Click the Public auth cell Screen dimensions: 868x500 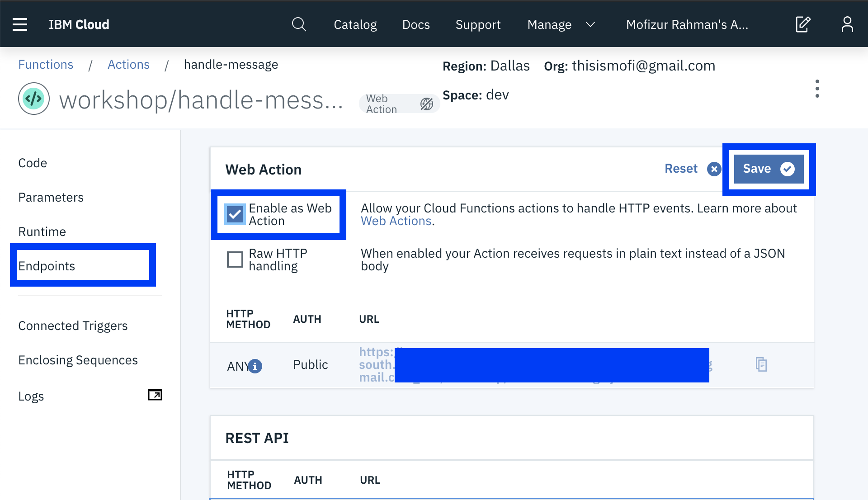pyautogui.click(x=311, y=364)
